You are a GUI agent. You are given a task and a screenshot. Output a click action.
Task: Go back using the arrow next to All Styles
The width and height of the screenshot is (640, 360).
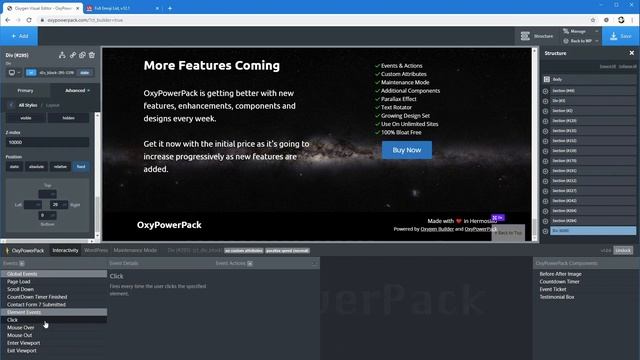11,105
